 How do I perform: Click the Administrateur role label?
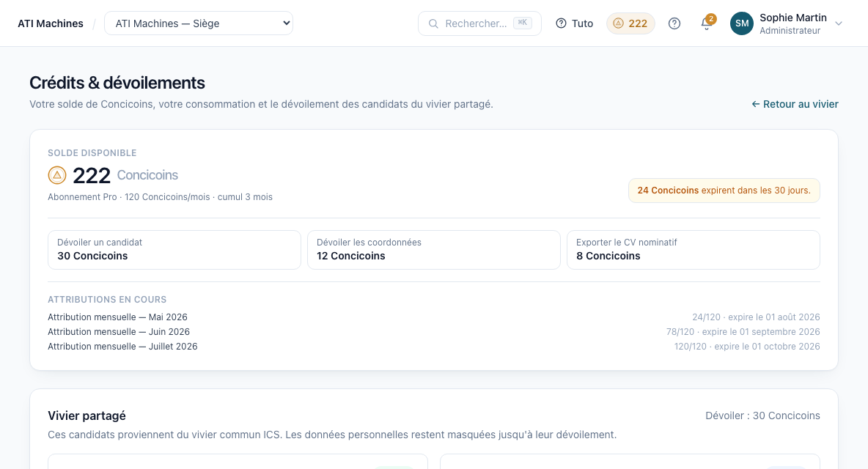point(790,31)
